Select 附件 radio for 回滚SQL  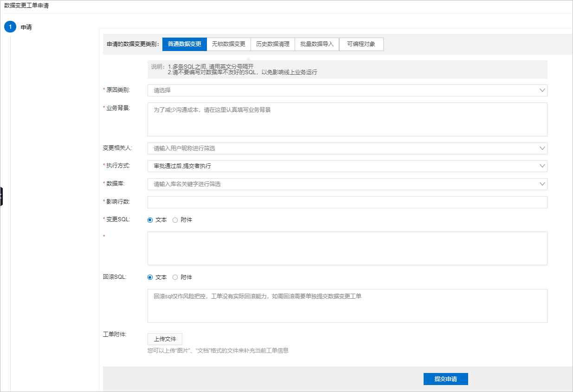click(x=175, y=277)
